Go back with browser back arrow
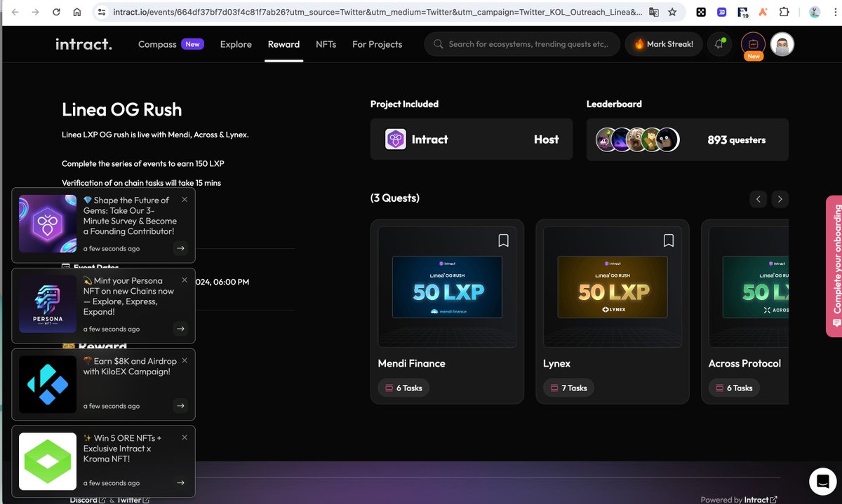This screenshot has width=842, height=504. click(x=14, y=12)
